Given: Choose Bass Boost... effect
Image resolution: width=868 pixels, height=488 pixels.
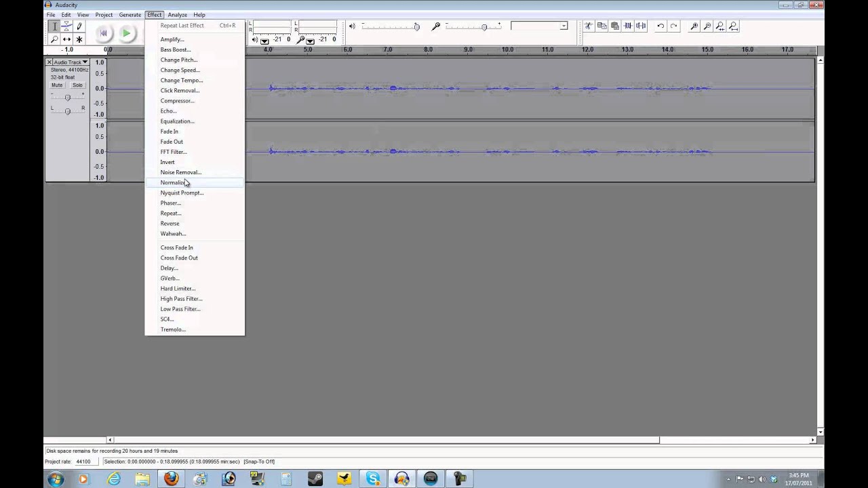Looking at the screenshot, I should [x=195, y=49].
